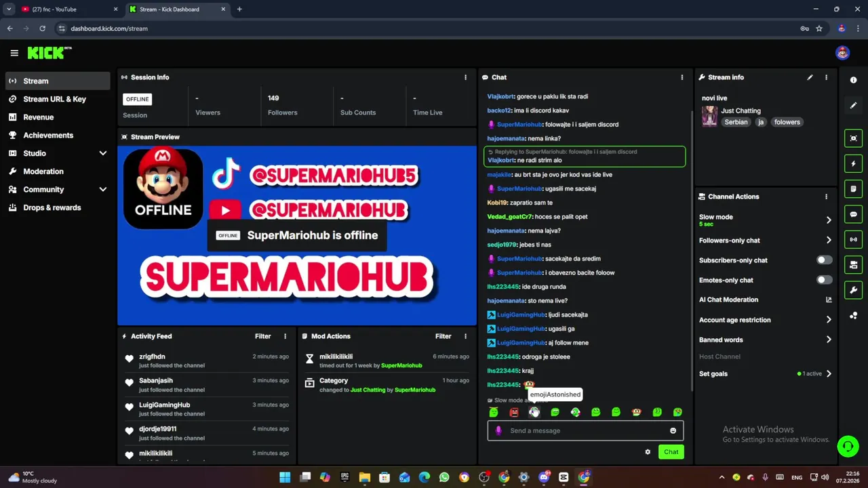Click the KICK logo
This screenshot has width=868, height=488.
[50, 53]
